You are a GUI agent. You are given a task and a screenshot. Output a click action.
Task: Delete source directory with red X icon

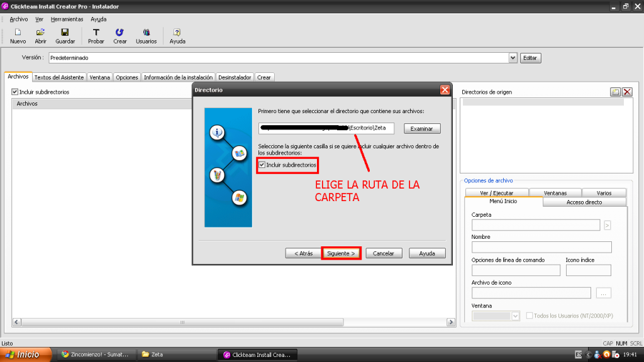pos(627,92)
